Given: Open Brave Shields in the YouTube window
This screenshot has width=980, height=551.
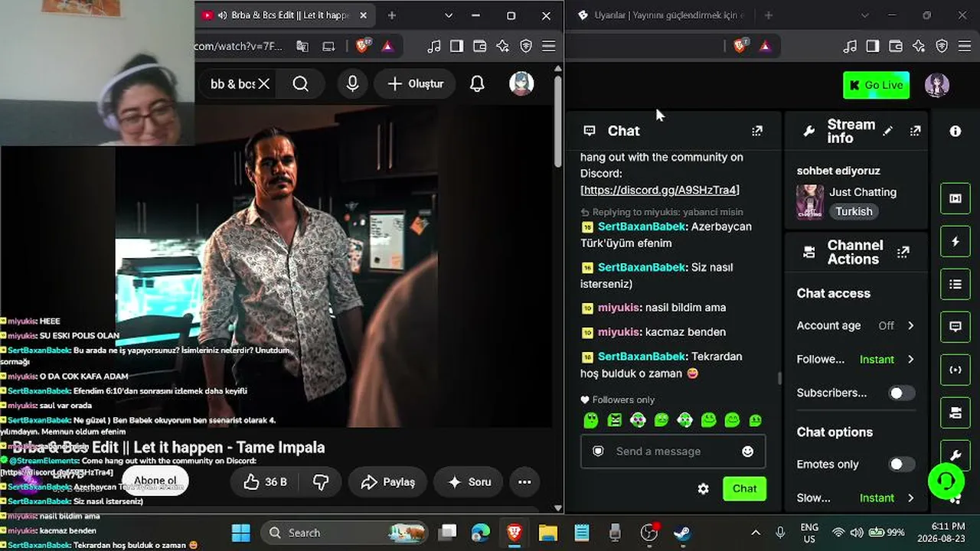Looking at the screenshot, I should pyautogui.click(x=364, y=46).
